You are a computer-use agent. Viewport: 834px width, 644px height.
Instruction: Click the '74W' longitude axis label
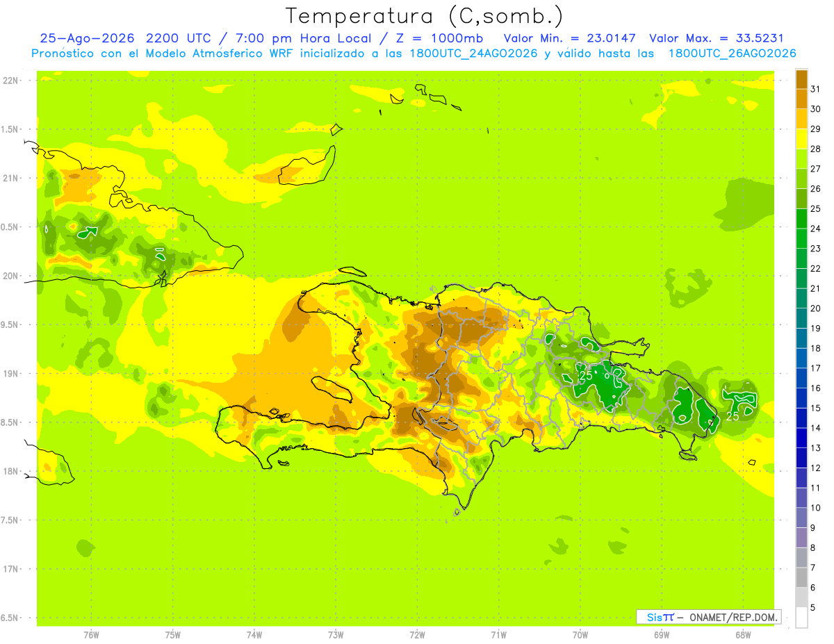(x=254, y=635)
